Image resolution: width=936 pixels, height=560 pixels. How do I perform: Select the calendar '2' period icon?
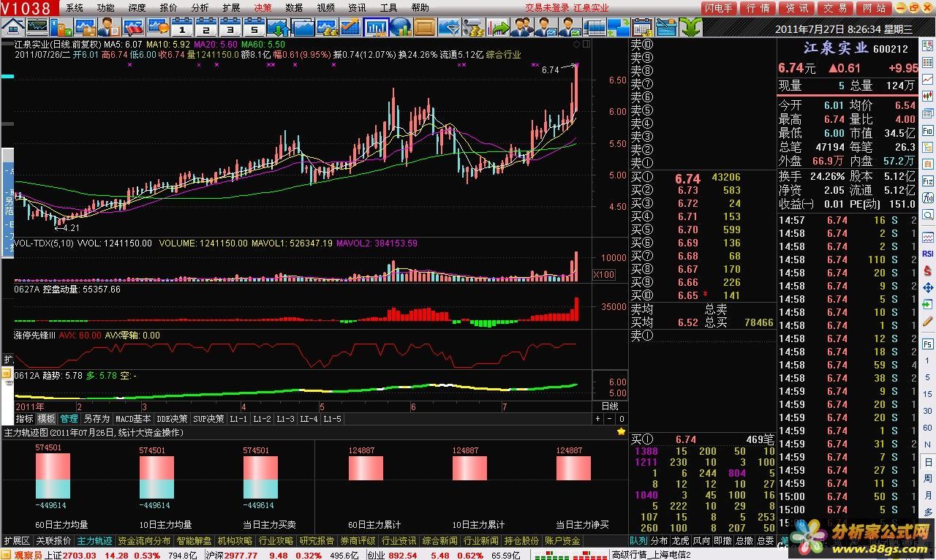(206, 27)
